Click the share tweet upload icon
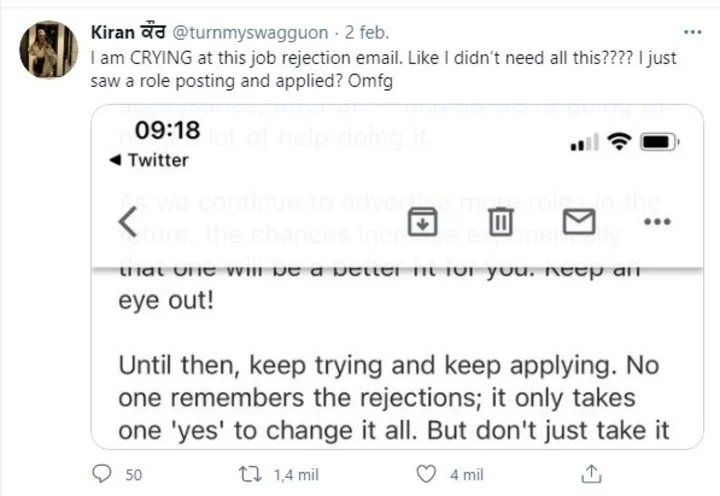Image resolution: width=720 pixels, height=496 pixels. 592,473
